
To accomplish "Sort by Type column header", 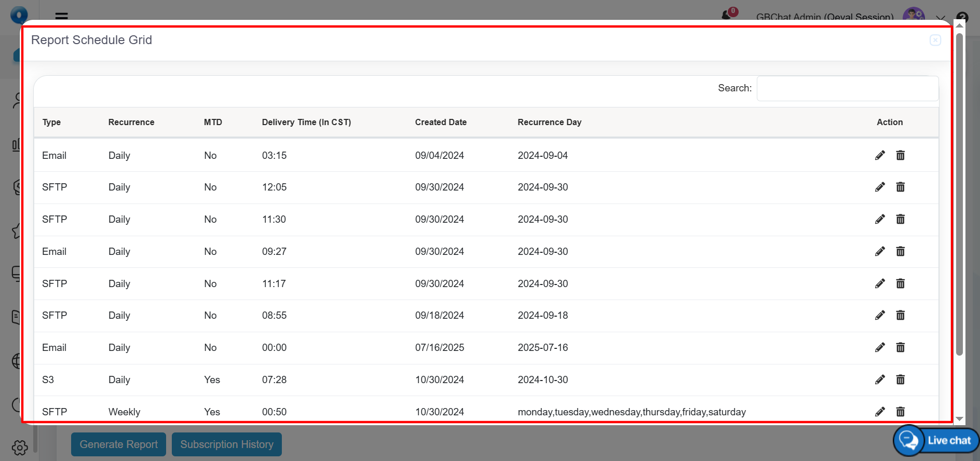I will click(x=51, y=122).
